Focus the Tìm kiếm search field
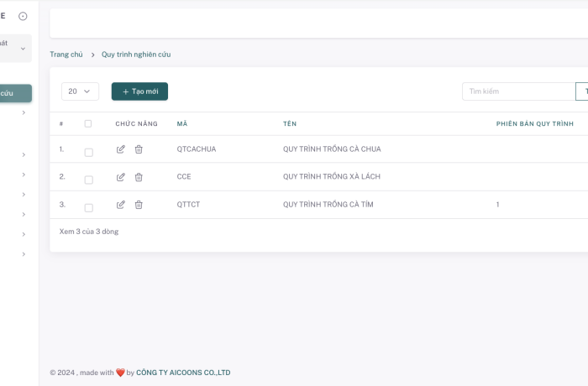 (517, 91)
